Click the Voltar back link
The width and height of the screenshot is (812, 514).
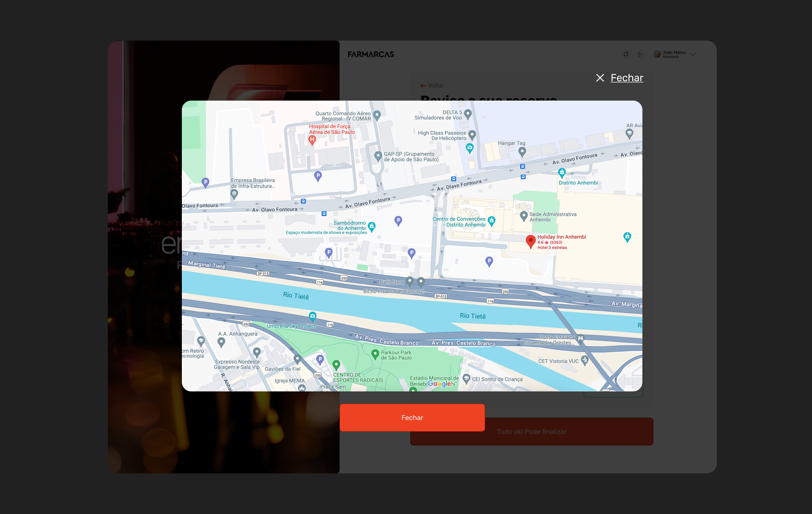click(432, 85)
